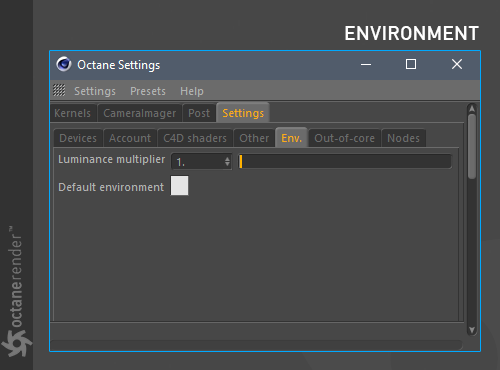Open the Settings menu

(x=95, y=91)
